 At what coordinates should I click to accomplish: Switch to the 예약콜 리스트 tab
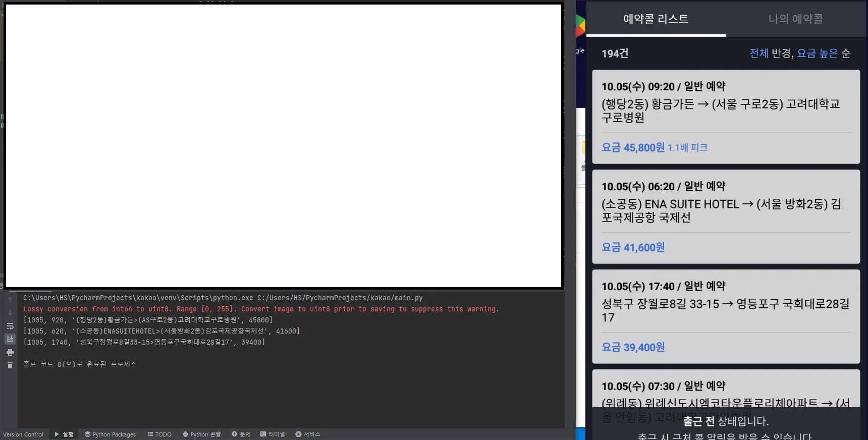(x=656, y=19)
